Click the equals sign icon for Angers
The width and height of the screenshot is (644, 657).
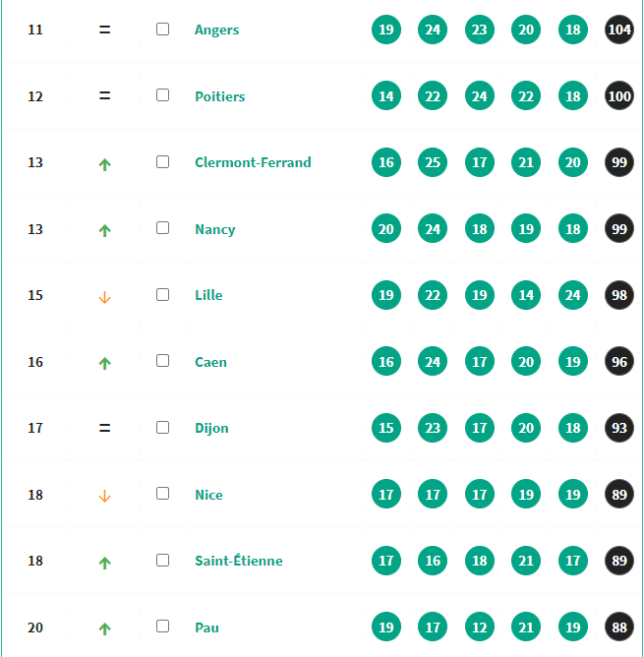point(105,30)
